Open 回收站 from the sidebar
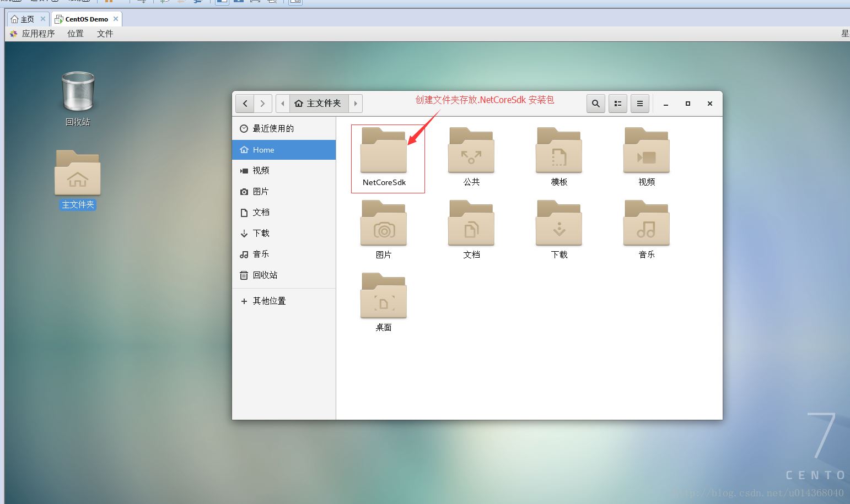Image resolution: width=850 pixels, height=504 pixels. coord(265,275)
